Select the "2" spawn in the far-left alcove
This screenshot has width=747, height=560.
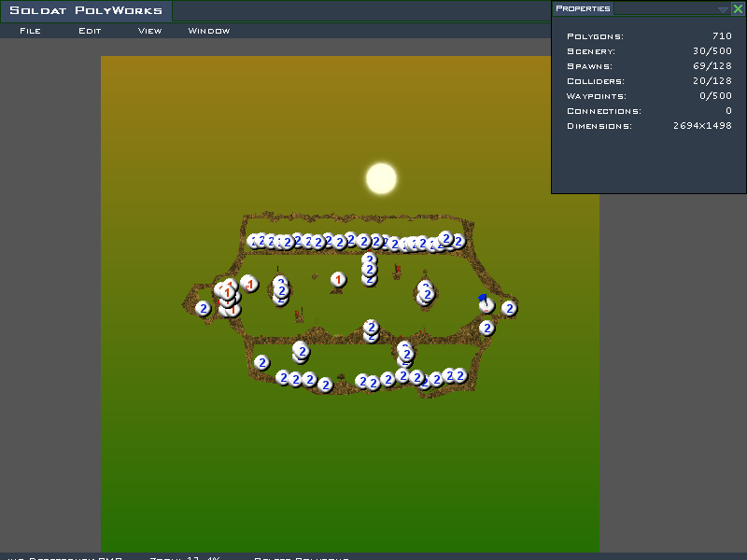[x=204, y=309]
